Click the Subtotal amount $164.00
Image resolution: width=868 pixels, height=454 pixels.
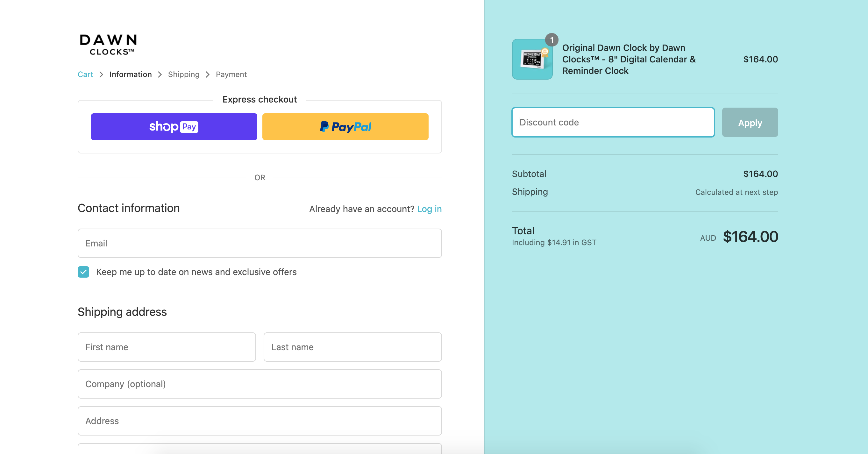760,174
